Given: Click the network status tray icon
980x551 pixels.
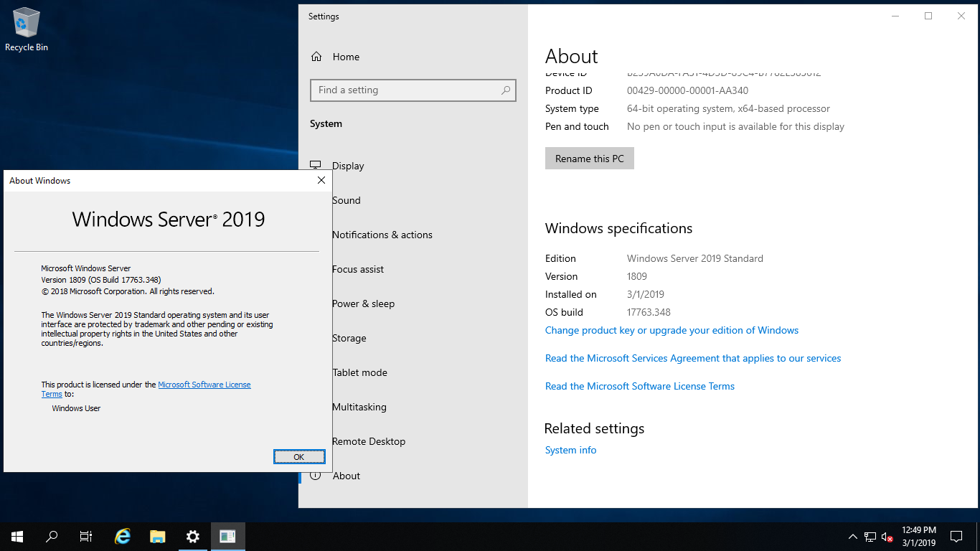Looking at the screenshot, I should click(x=870, y=537).
